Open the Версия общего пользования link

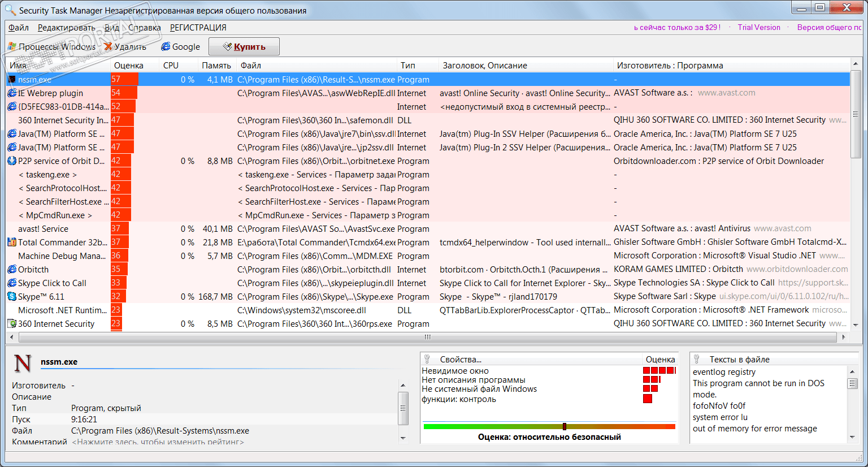coord(829,27)
